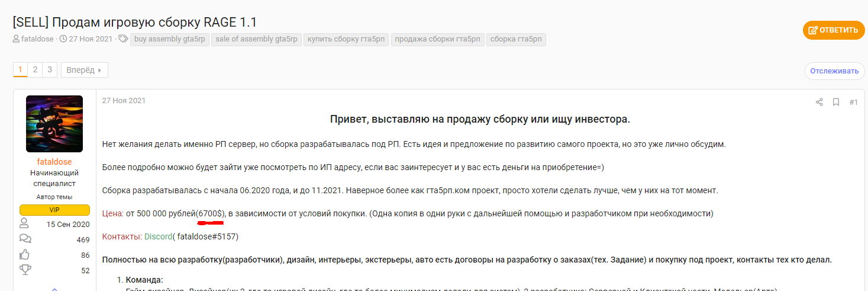Open the tag сборка гта5рп
This screenshot has width=868, height=291.
coord(516,40)
